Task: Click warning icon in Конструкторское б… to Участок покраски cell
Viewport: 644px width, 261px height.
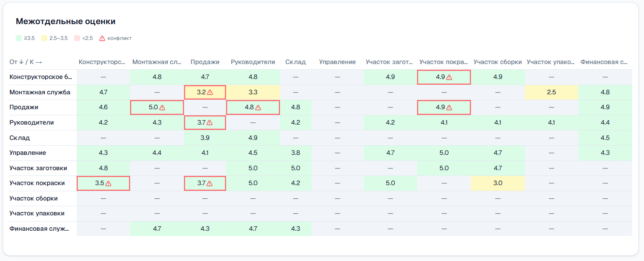Action: tap(449, 77)
